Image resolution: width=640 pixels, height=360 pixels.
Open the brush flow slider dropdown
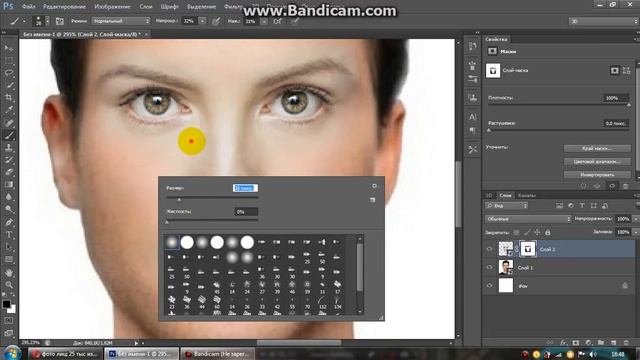click(264, 21)
